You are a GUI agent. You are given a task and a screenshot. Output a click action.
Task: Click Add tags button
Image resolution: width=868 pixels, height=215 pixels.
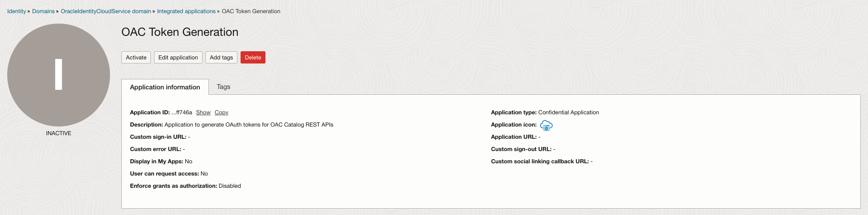pos(221,58)
